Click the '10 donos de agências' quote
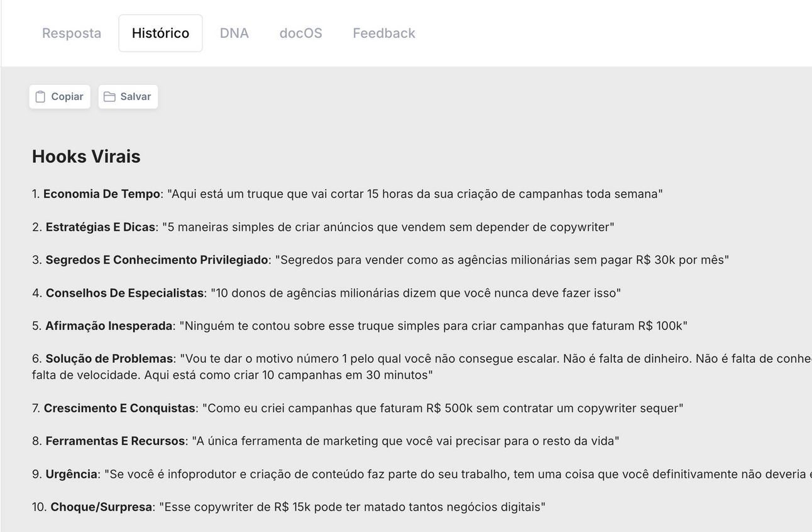 pos(415,293)
